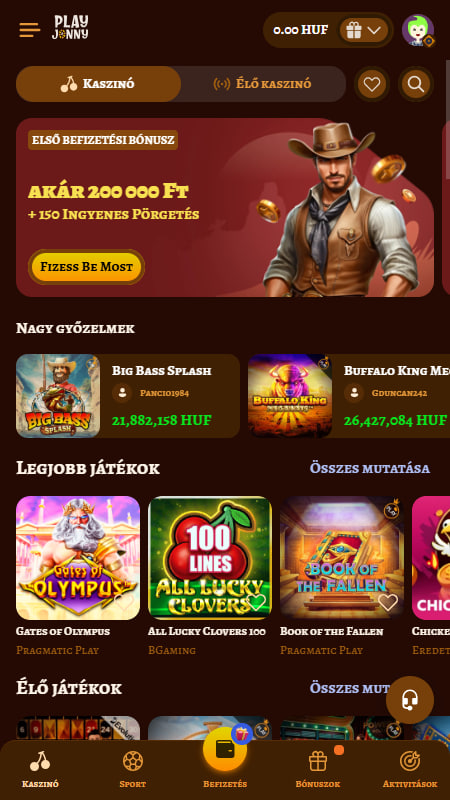
Task: Open the Big Bass Splash win thumbnail
Action: pyautogui.click(x=58, y=396)
